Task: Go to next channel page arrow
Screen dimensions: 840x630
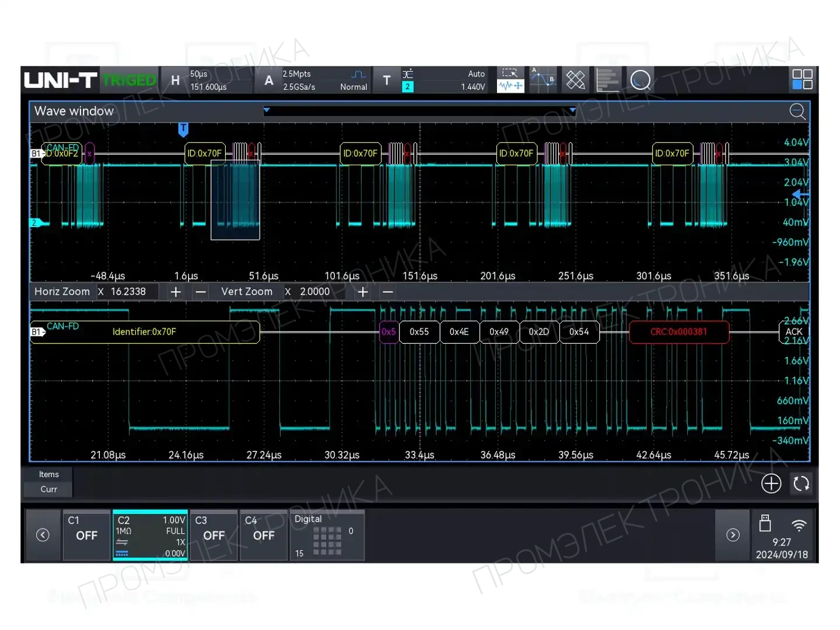Action: [733, 535]
